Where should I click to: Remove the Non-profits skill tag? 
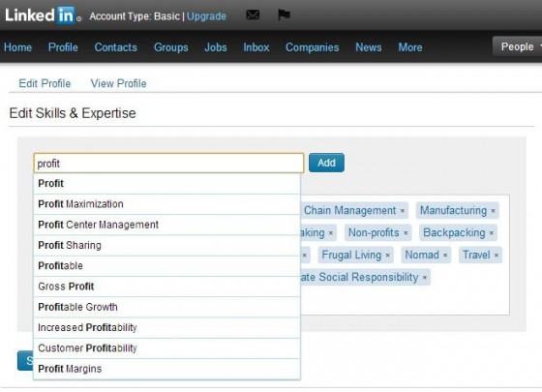click(406, 233)
